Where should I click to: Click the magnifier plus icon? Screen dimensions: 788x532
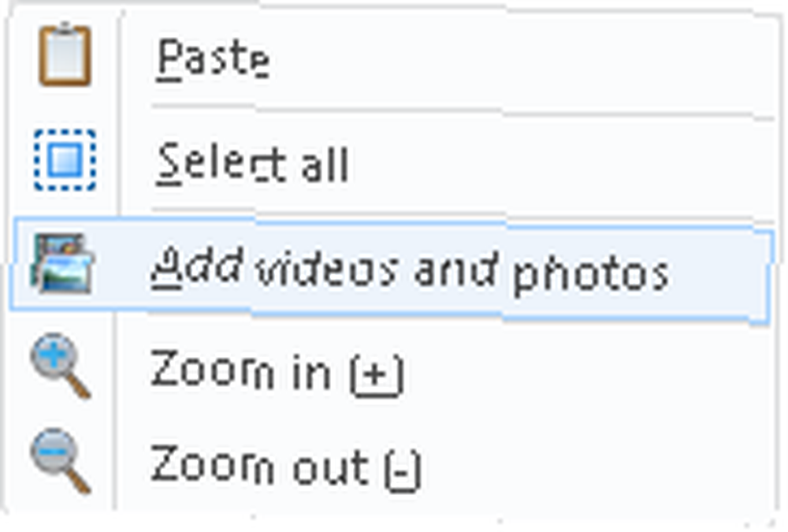[61, 366]
